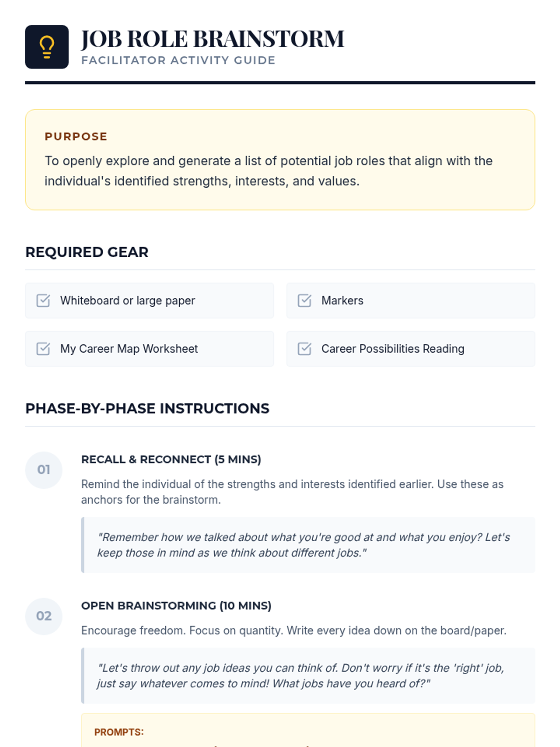Image resolution: width=560 pixels, height=747 pixels.
Task: Click the Required Gear section heading
Action: point(87,252)
